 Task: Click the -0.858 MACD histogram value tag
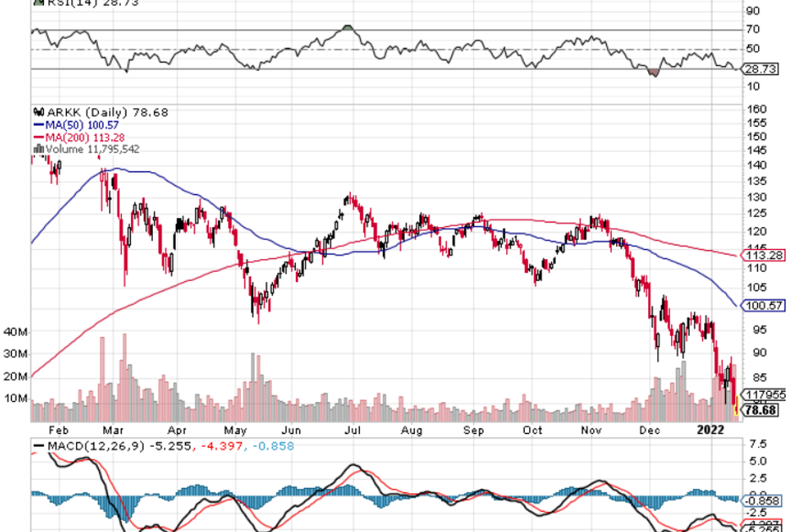[761, 500]
